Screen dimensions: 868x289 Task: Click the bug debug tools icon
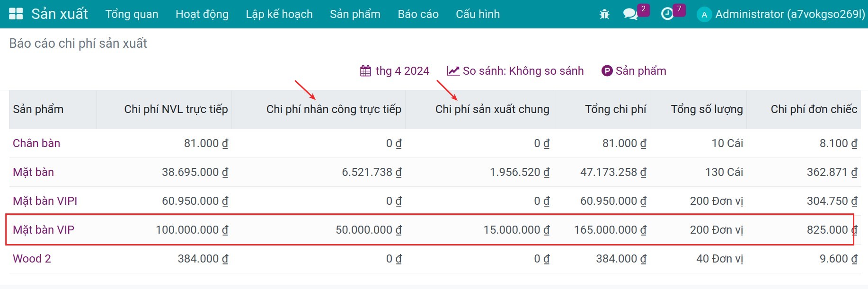tap(604, 14)
